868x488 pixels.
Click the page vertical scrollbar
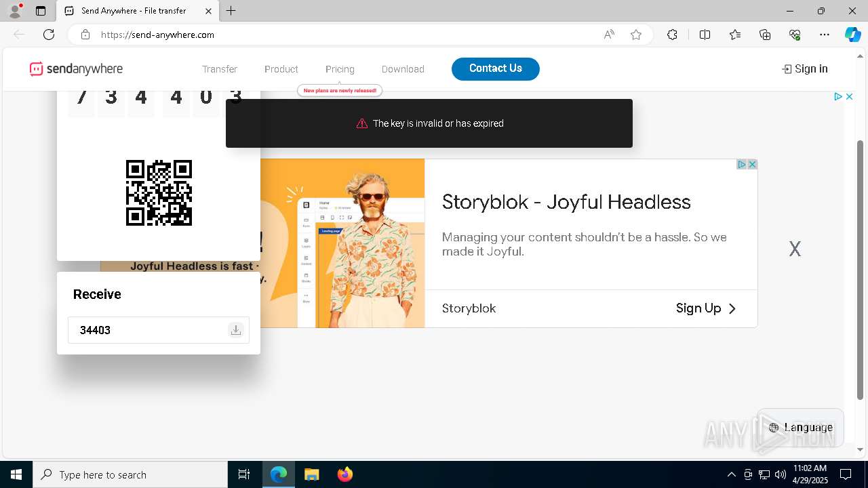[x=861, y=271]
